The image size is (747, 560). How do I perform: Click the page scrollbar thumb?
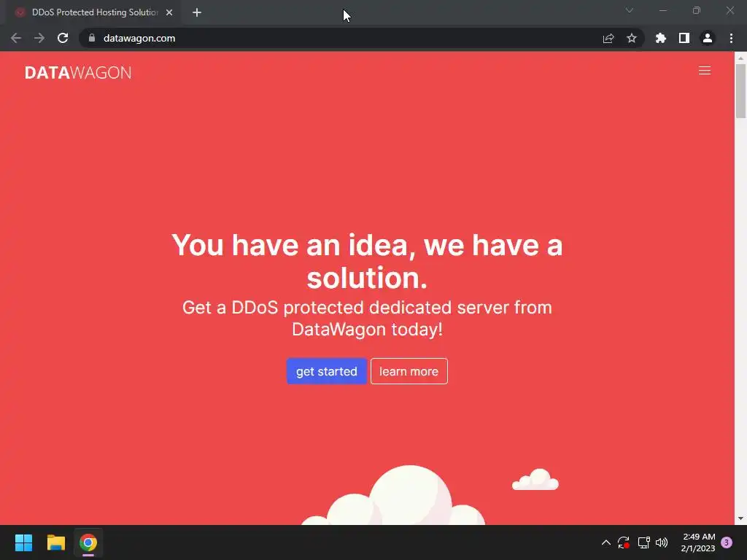[x=740, y=90]
